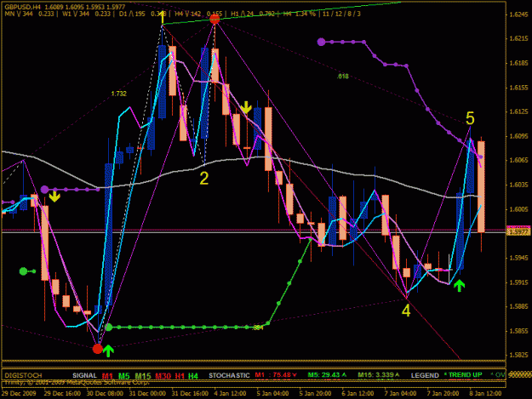Click the 1.6035 price axis label
532x399 pixels.
click(518, 185)
